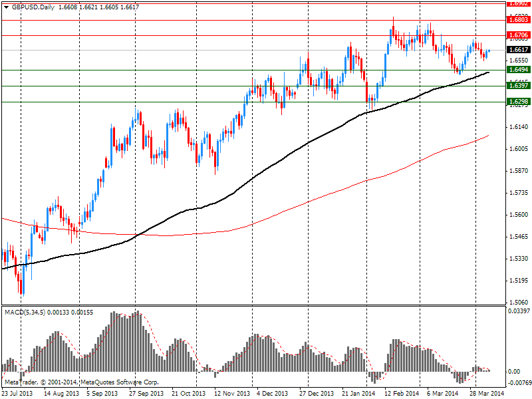The image size is (532, 399).
Task: Click the GBPUSD,Daily chart title
Action: coord(33,7)
